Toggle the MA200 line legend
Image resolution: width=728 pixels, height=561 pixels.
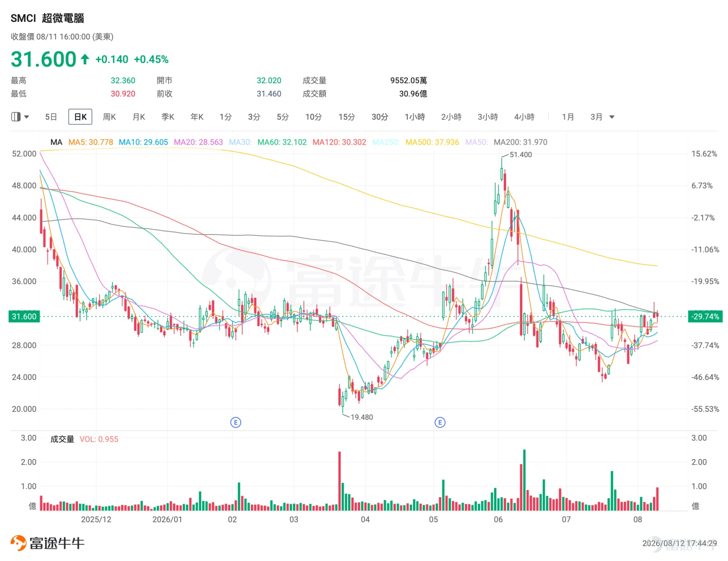(x=521, y=142)
